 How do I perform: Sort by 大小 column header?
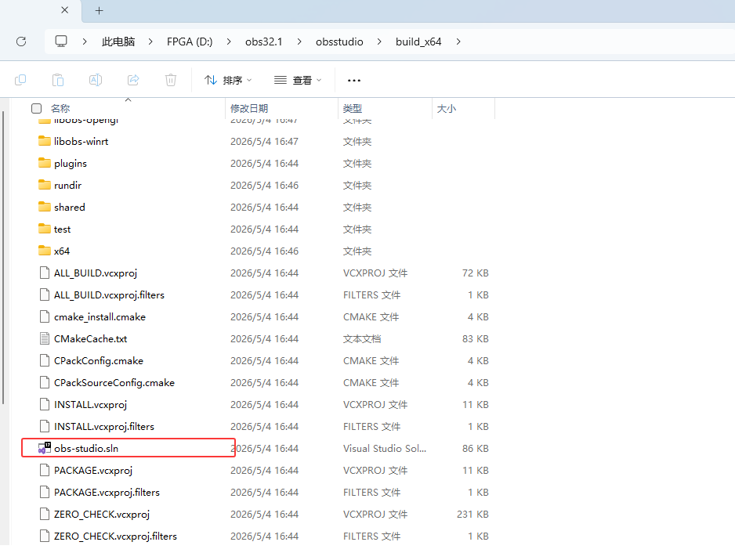tap(447, 108)
